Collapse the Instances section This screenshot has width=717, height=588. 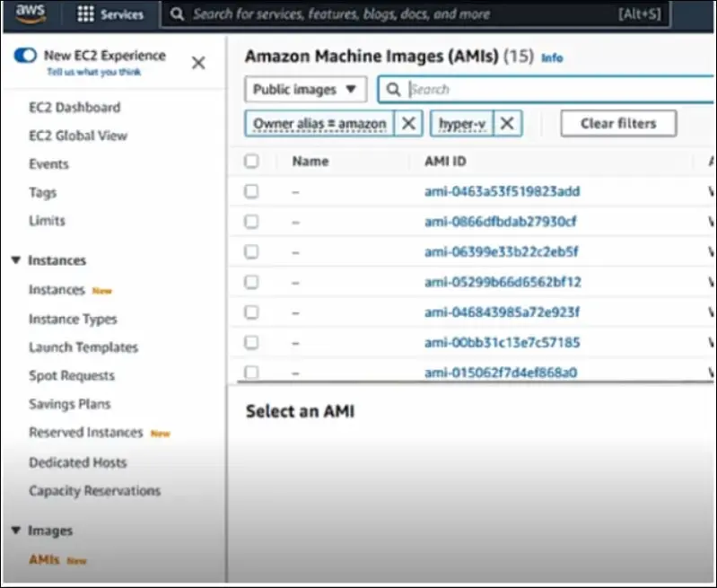16,260
